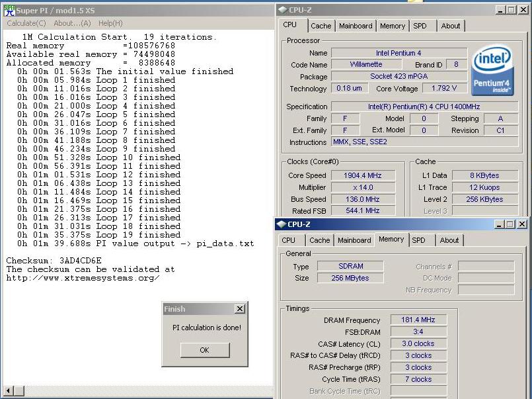Click the Super PI title bar icon

[x=9, y=10]
